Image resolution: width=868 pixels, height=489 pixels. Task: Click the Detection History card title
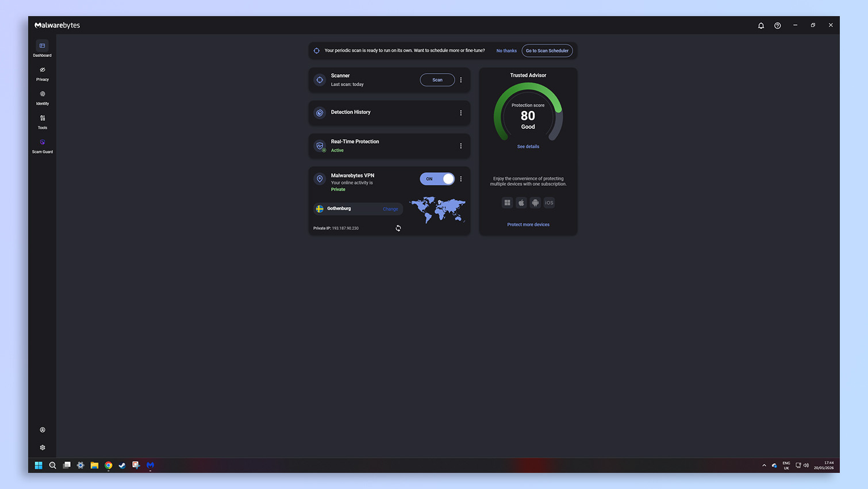pyautogui.click(x=351, y=112)
